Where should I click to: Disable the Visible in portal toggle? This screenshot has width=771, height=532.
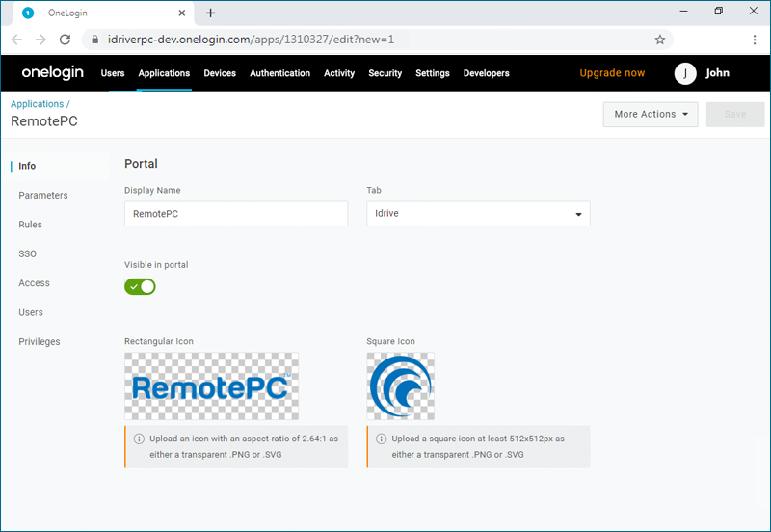[x=140, y=286]
